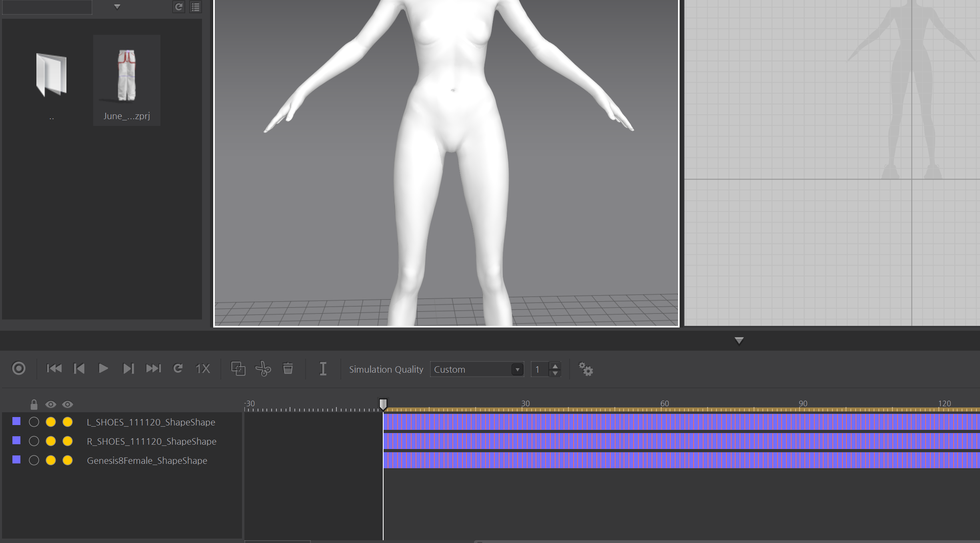Click the L_SHOES purple keyframe bar

point(682,422)
